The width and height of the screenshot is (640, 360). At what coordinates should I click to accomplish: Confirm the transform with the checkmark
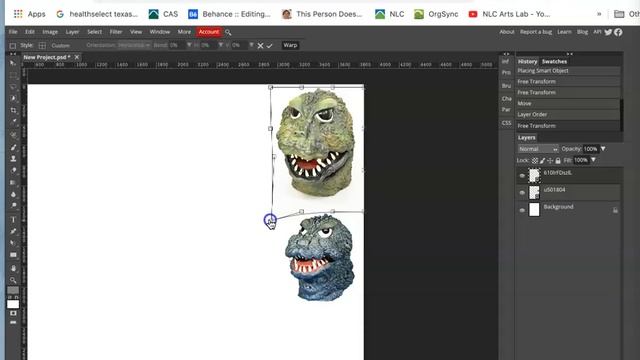click(x=269, y=46)
